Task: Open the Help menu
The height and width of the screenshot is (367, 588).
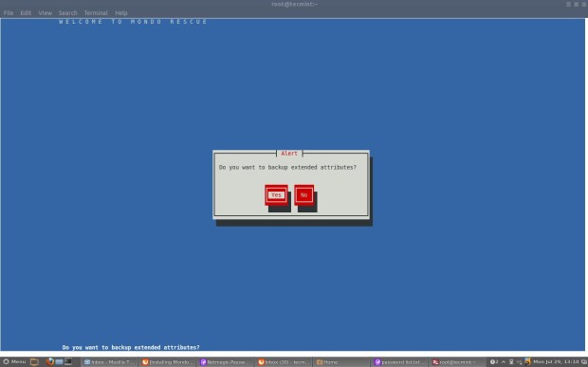Action: (x=121, y=12)
